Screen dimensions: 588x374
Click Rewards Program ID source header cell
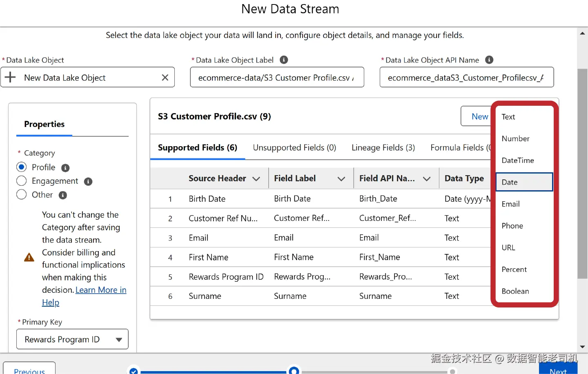(226, 277)
